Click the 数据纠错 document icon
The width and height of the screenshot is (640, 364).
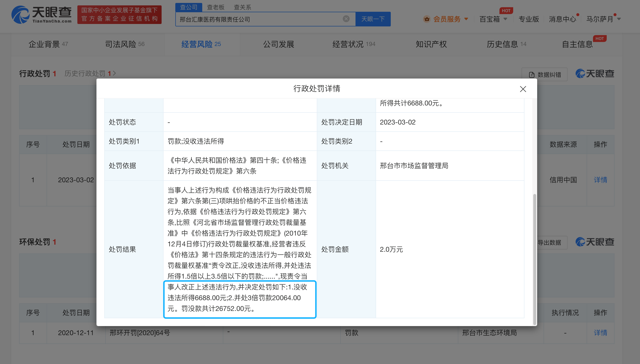coord(532,75)
